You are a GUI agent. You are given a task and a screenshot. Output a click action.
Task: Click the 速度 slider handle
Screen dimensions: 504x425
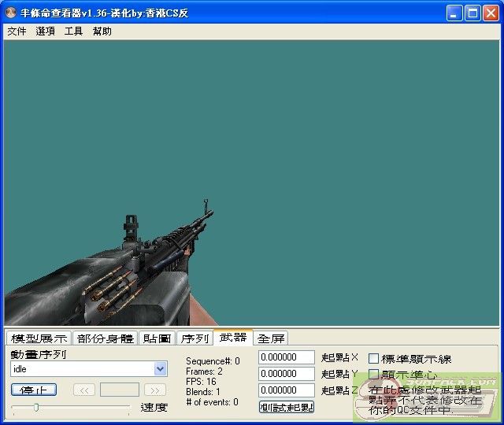point(36,408)
